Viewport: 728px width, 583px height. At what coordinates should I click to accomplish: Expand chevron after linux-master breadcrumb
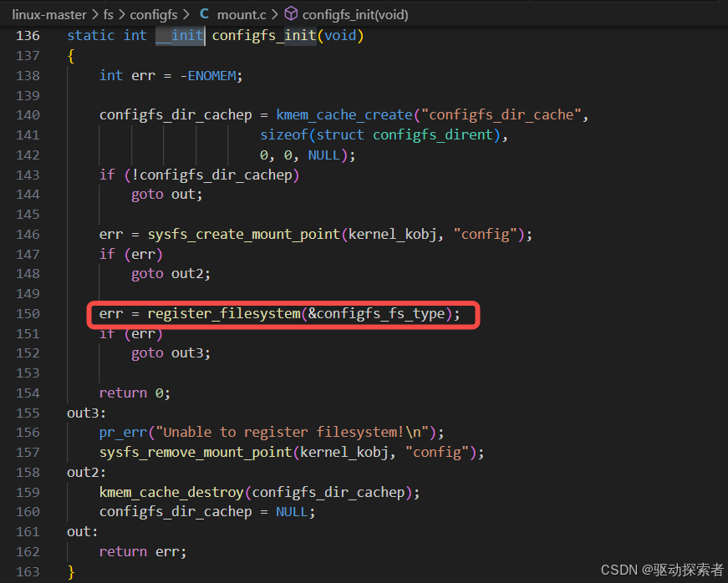(94, 15)
